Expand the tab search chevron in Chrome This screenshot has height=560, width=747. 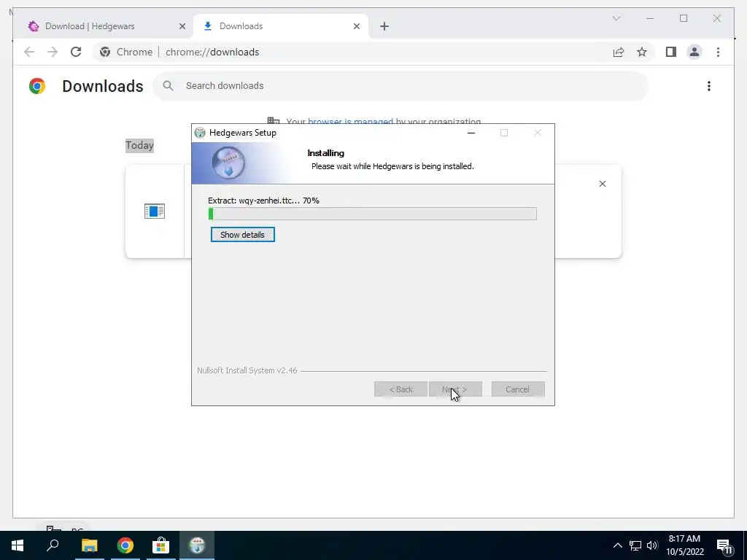tap(616, 18)
